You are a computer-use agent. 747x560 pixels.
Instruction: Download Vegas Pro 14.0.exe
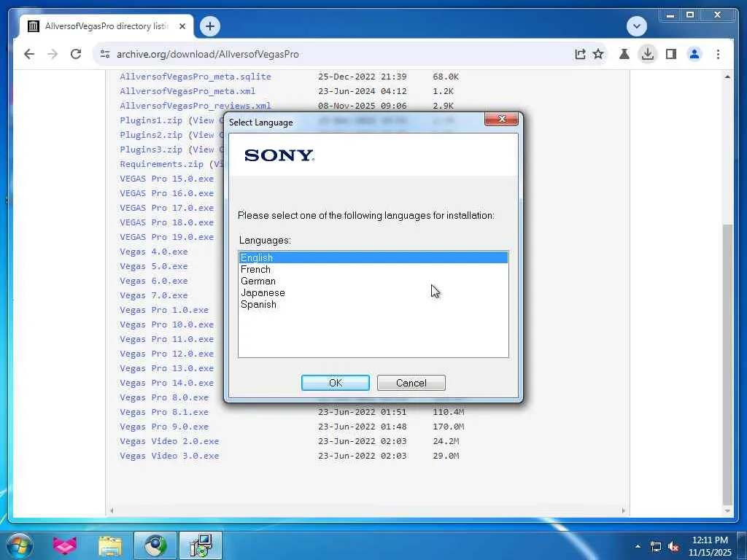tap(167, 383)
